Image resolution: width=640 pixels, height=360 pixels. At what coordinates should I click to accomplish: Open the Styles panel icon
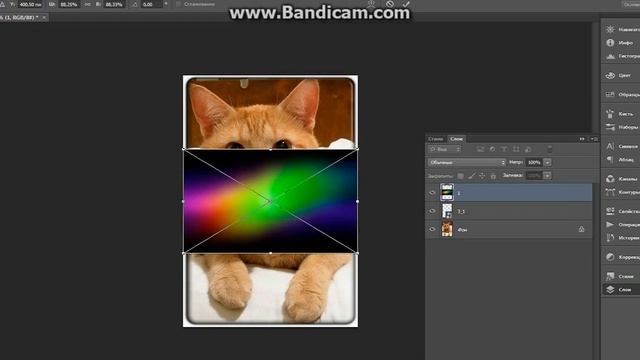point(610,276)
